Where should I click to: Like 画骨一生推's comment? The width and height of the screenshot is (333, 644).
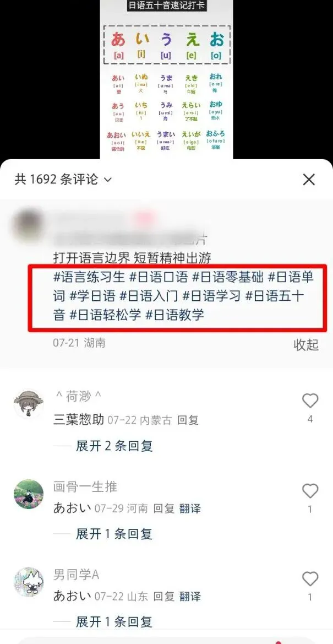coord(310,491)
